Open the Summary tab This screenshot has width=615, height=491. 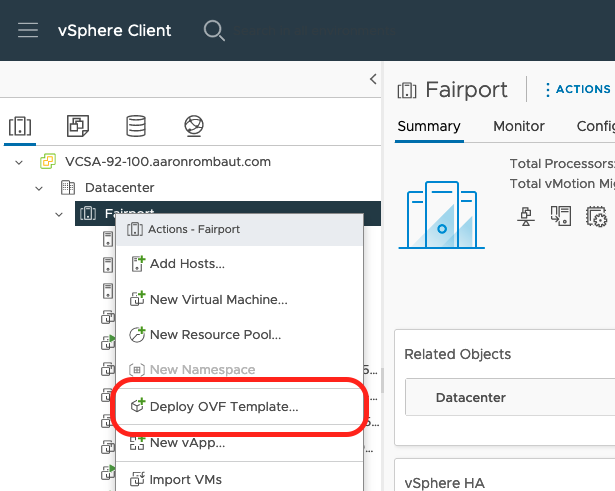point(428,126)
